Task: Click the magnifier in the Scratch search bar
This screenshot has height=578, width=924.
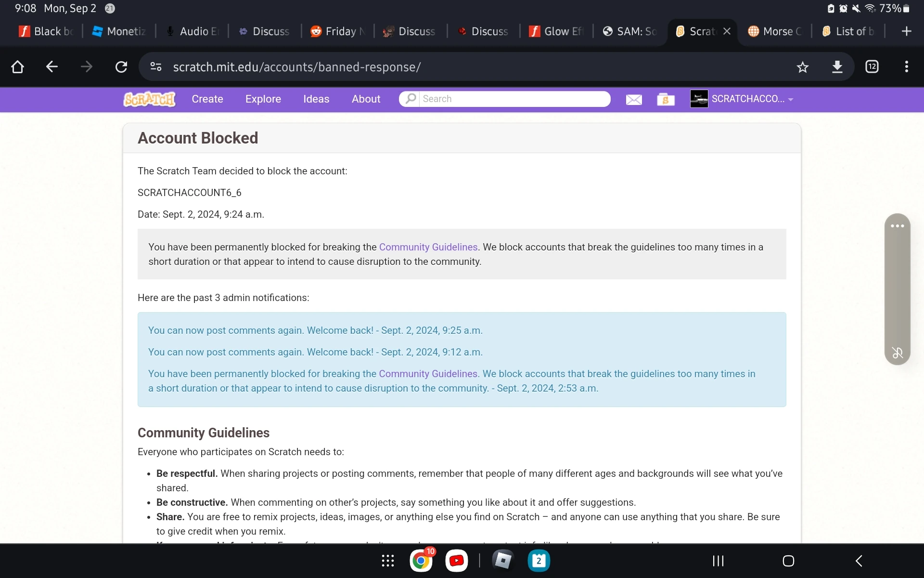Action: pyautogui.click(x=411, y=99)
